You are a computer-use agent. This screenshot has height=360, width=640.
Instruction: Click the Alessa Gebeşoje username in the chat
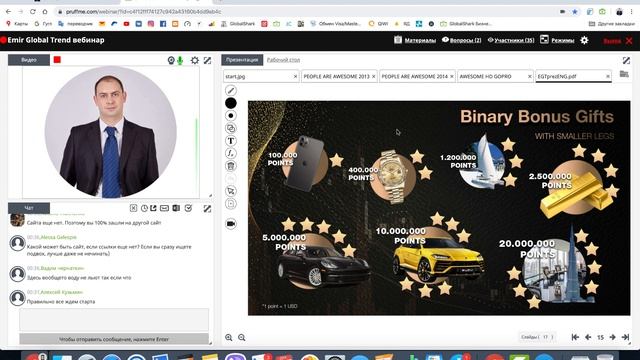coord(58,237)
